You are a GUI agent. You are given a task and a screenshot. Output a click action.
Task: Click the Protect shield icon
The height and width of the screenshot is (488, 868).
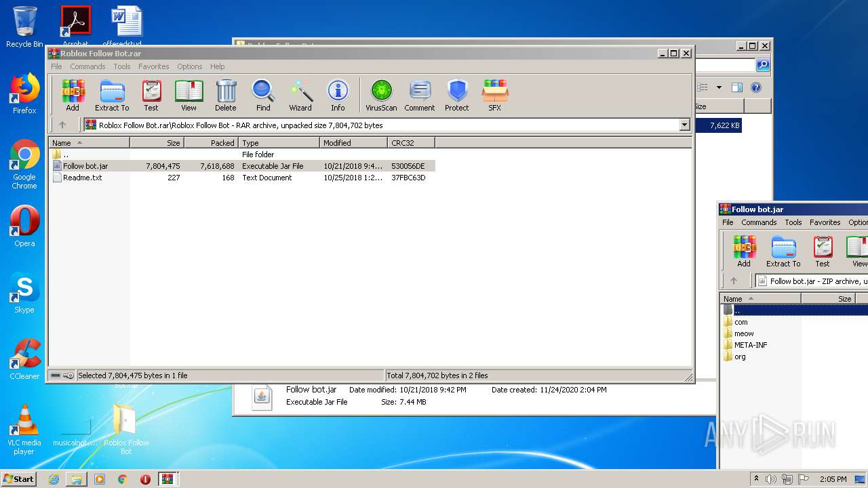pos(457,95)
